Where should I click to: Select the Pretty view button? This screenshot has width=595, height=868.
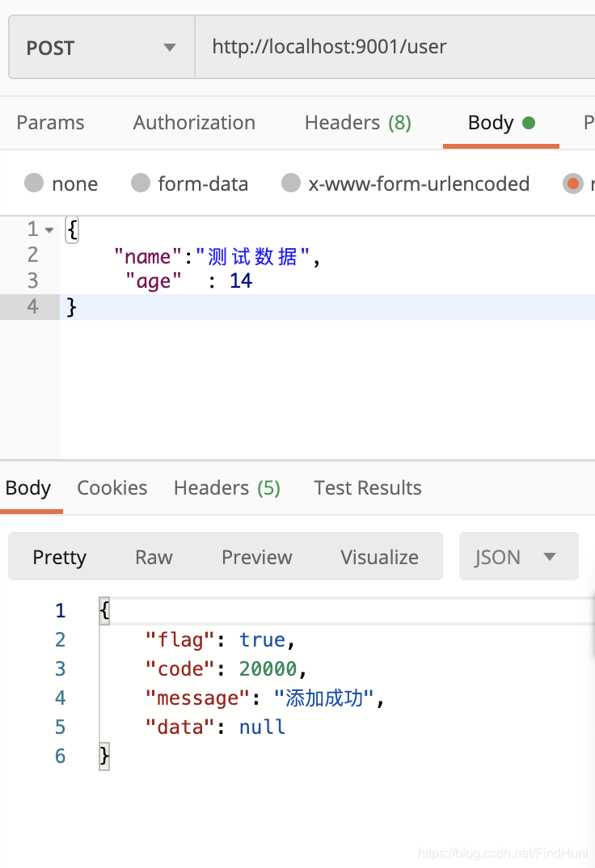60,557
